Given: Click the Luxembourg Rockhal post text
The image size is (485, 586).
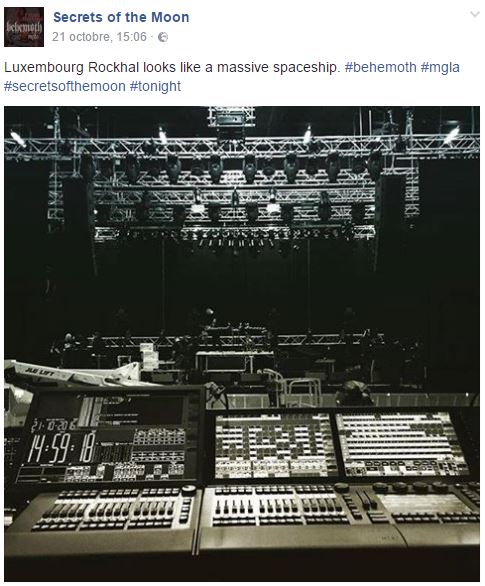Looking at the screenshot, I should click(x=172, y=67).
